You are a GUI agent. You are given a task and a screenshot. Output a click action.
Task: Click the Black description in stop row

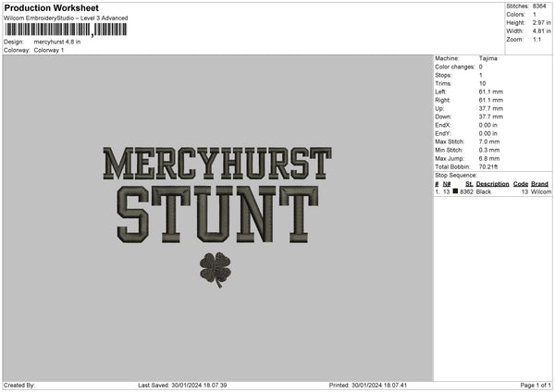(x=484, y=191)
